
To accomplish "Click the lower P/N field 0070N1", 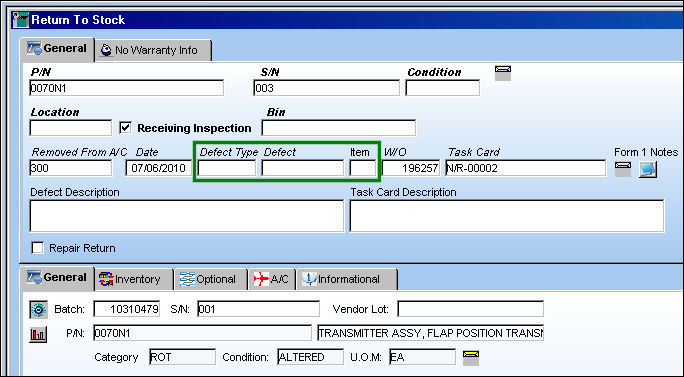I will click(202, 333).
